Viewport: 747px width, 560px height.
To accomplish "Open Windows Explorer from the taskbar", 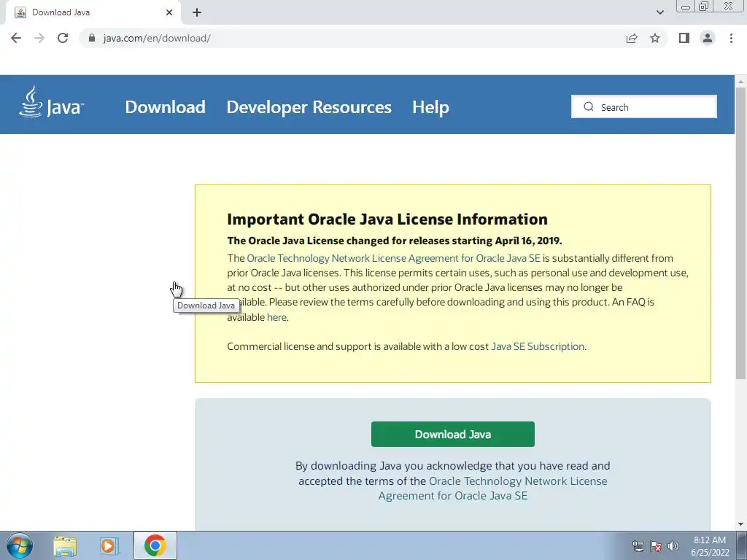I will pyautogui.click(x=65, y=545).
